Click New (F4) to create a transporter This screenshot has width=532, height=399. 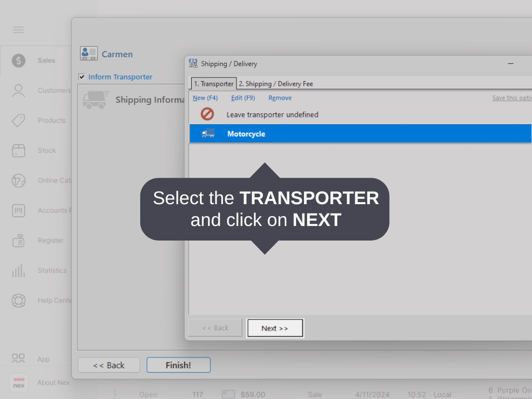(205, 98)
